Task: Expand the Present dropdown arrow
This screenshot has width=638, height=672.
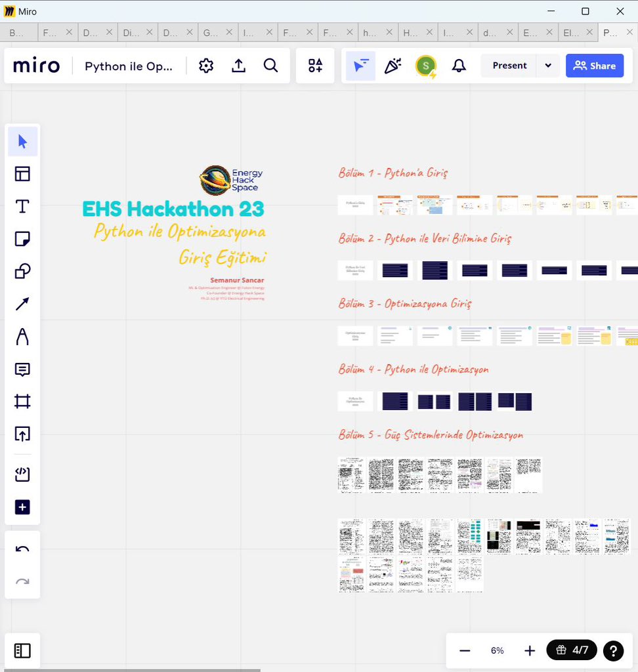Action: point(548,66)
